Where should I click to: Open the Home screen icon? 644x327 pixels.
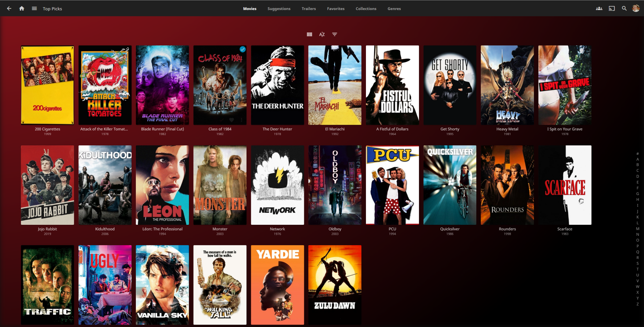[x=22, y=9]
